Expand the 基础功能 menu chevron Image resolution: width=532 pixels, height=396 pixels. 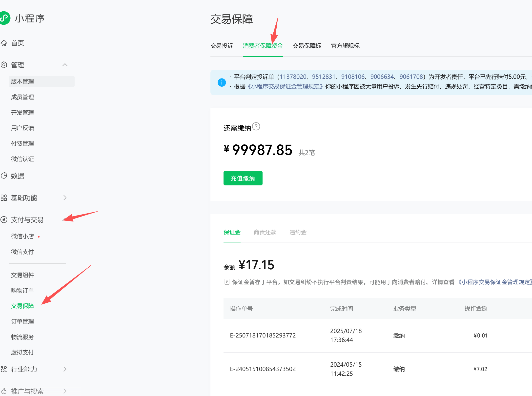(x=65, y=198)
